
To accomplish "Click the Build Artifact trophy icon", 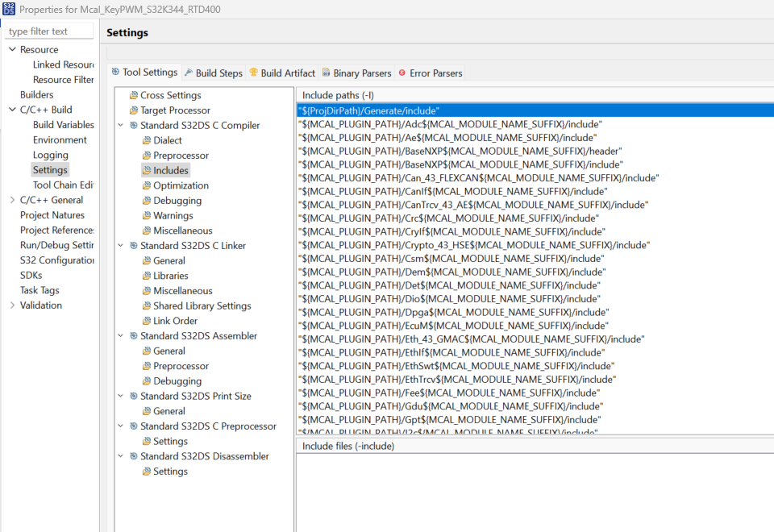I will click(254, 73).
